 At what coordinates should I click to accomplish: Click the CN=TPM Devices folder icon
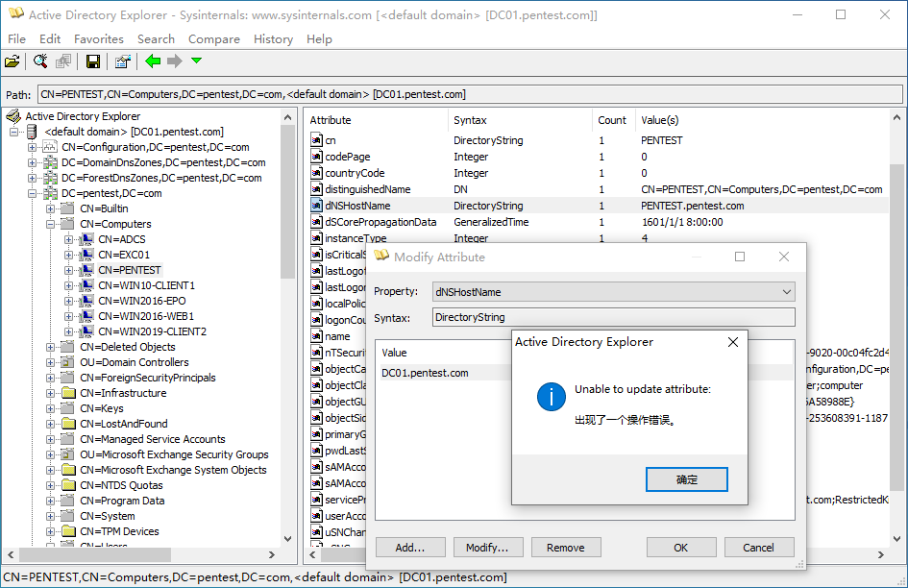click(x=68, y=531)
